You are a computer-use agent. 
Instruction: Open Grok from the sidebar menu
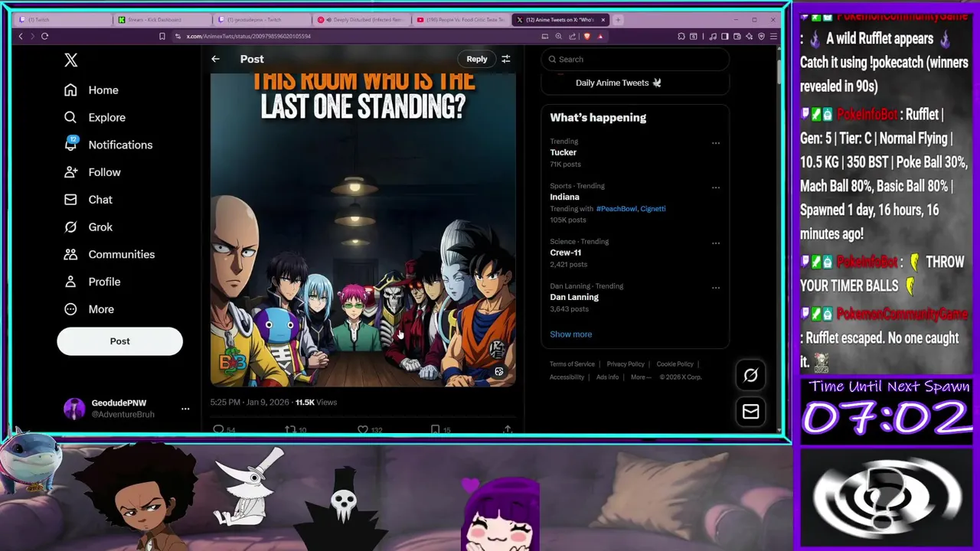coord(88,227)
